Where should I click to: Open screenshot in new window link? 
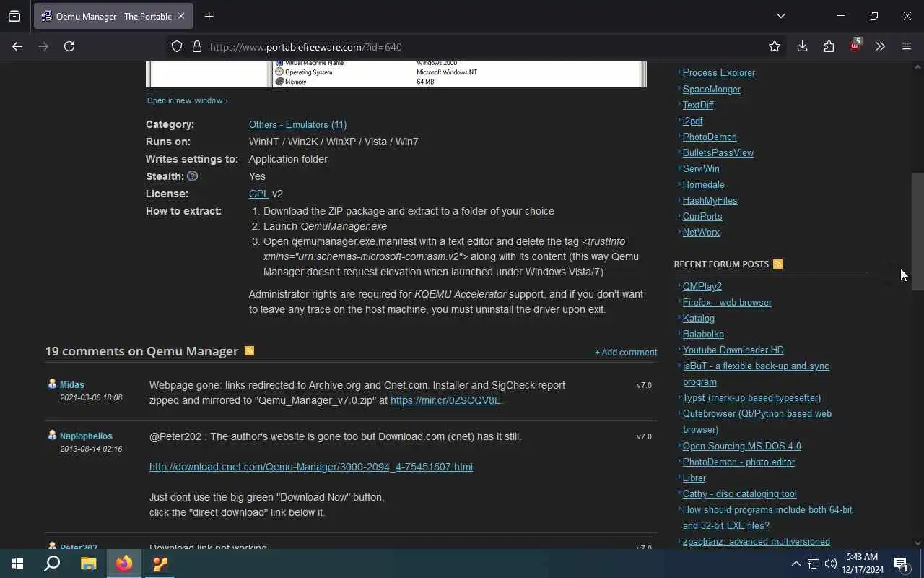pos(187,100)
